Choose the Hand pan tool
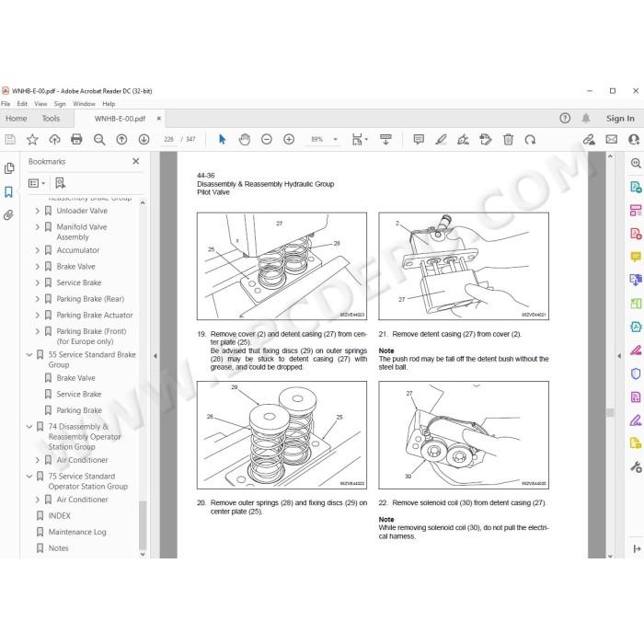This screenshot has width=644, height=644. click(x=245, y=140)
